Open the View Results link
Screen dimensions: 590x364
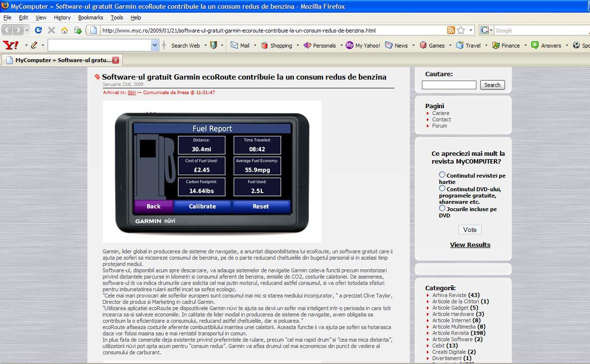(x=470, y=245)
